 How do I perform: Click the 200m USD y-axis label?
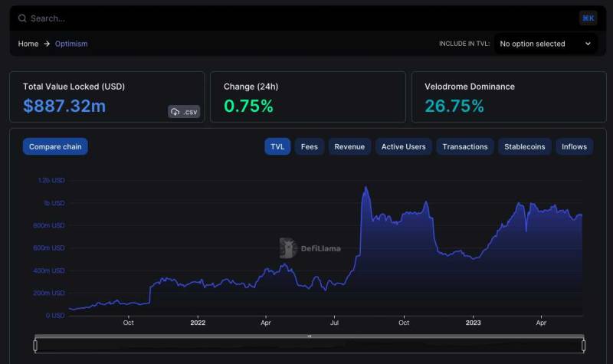pos(49,293)
